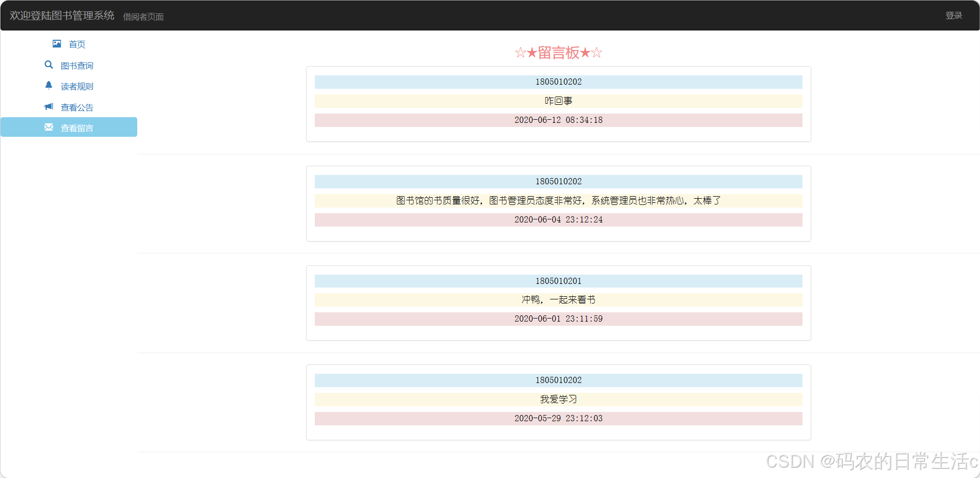Select the user ID 1805010201 header bar
The height and width of the screenshot is (478, 980).
(x=558, y=281)
